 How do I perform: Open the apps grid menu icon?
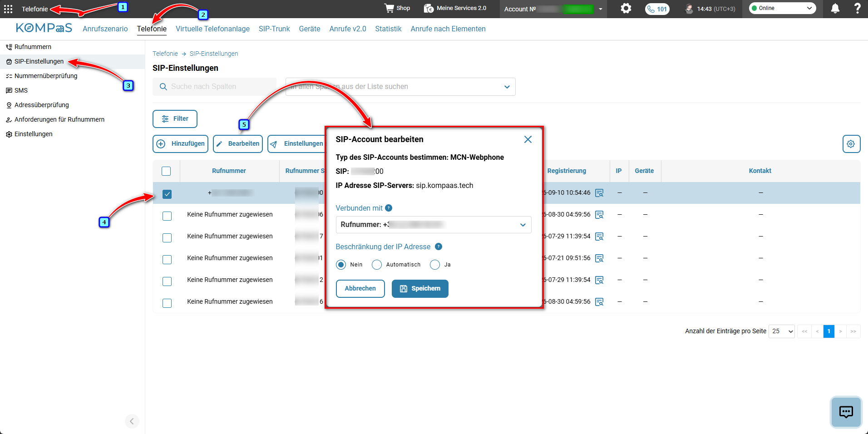8,9
